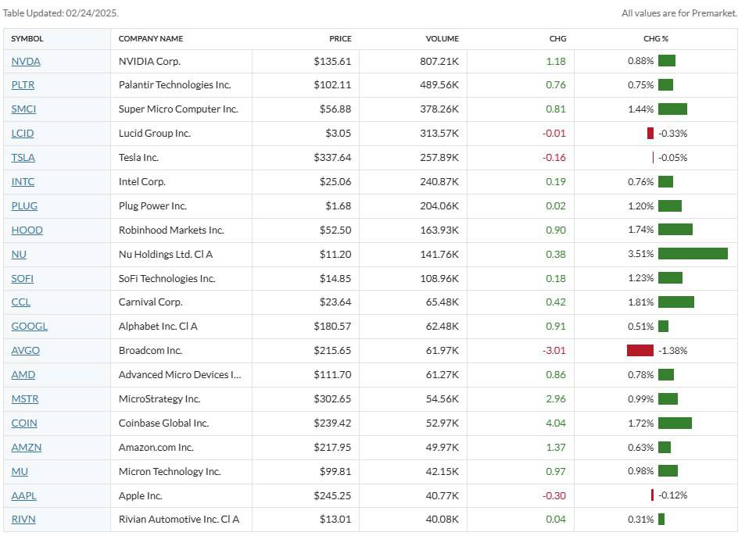756x543 pixels.
Task: Click the -1.38% change percent for AVGO
Action: click(x=673, y=350)
